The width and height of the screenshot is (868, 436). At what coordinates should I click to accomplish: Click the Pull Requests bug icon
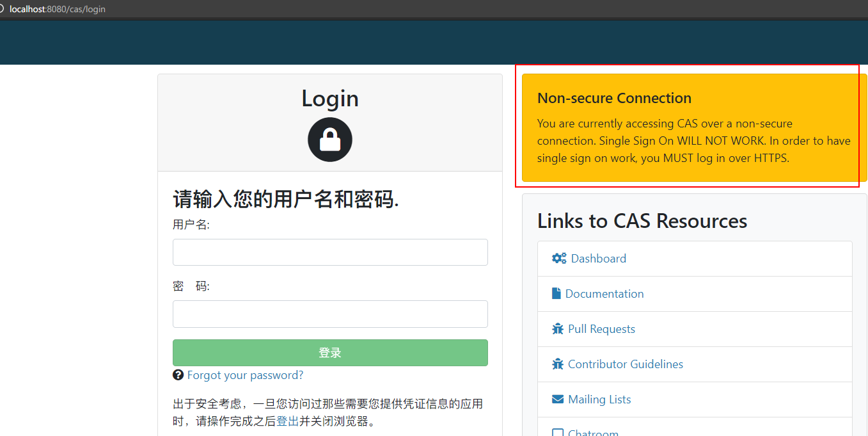pos(558,329)
